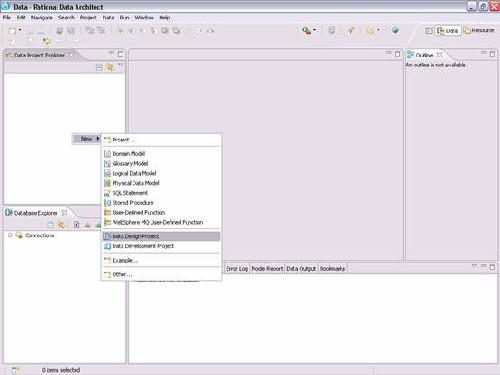The width and height of the screenshot is (500, 375).
Task: Collapse all in Database Explorer toolbar
Action: tap(50, 225)
